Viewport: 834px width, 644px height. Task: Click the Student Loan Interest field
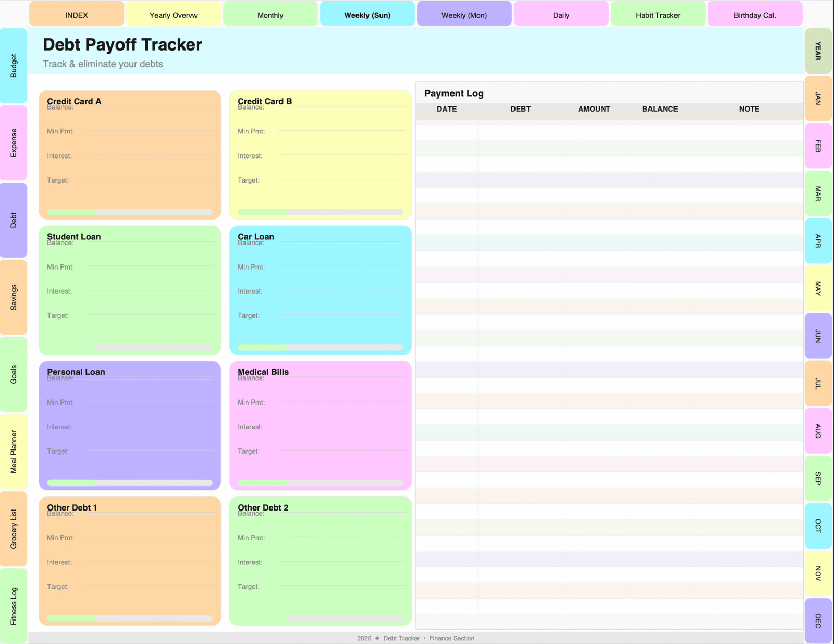point(151,291)
